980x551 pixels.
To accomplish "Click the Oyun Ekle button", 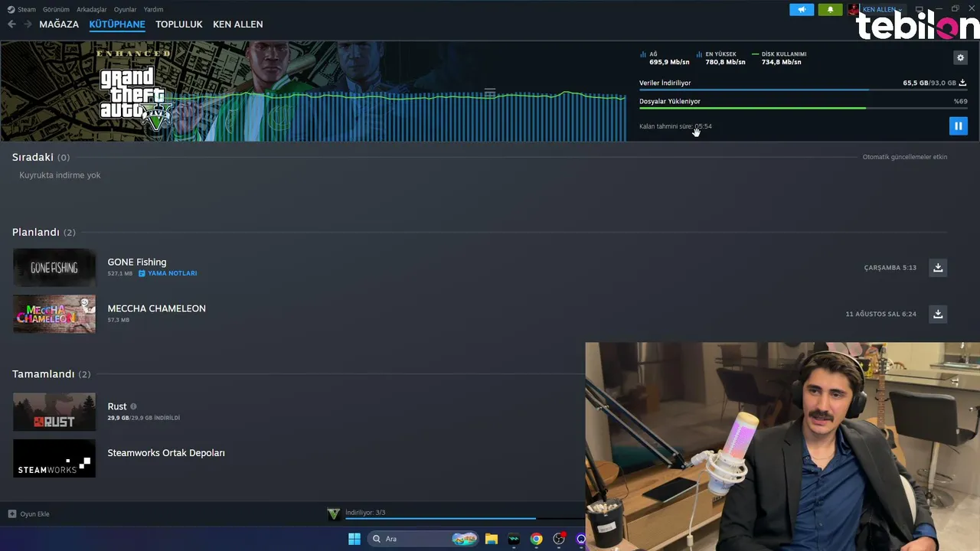I will click(29, 514).
